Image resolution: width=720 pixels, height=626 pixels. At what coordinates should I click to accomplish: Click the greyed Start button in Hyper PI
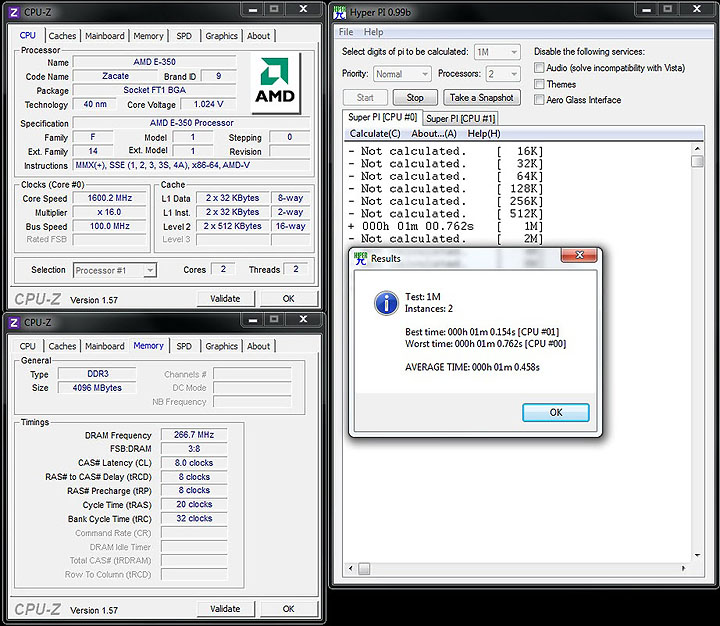pos(365,97)
